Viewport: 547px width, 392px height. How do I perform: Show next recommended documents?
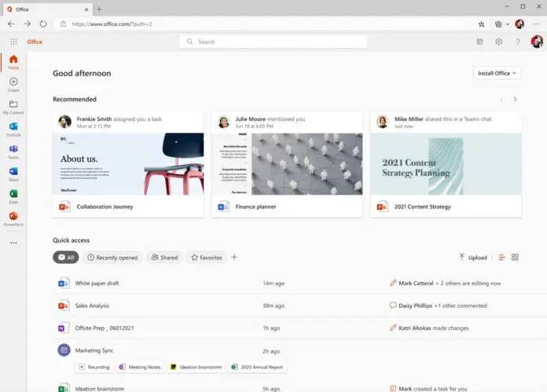(x=515, y=100)
